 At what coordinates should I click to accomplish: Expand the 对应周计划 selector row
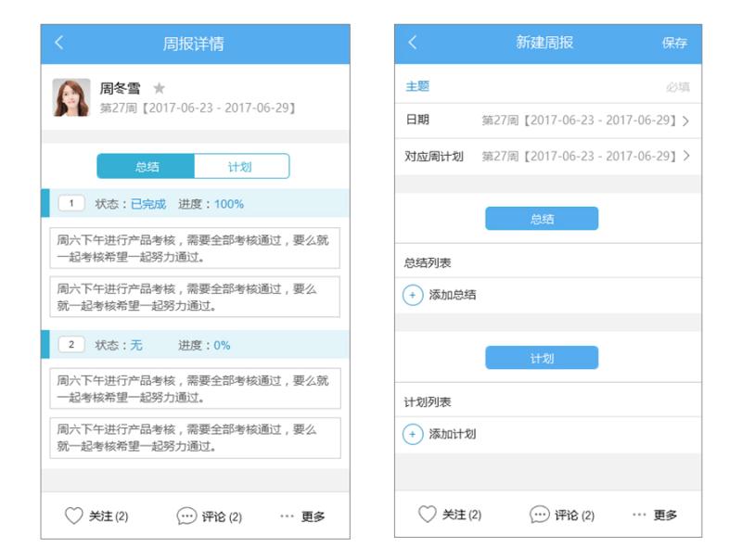tap(547, 157)
